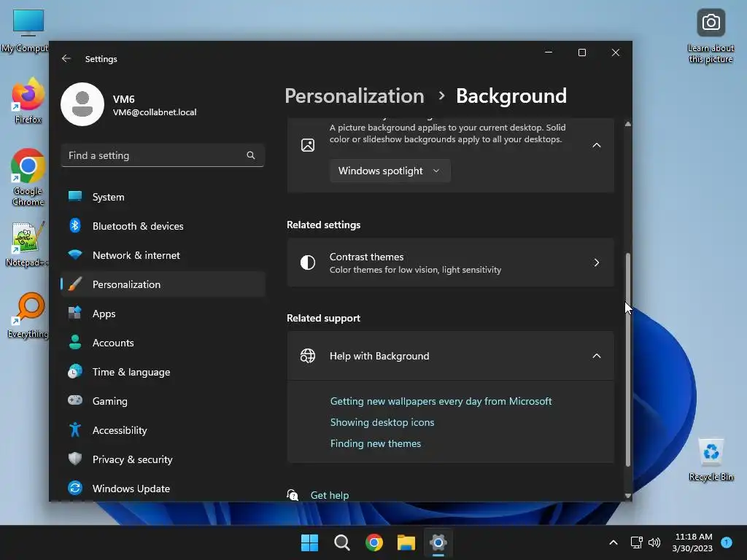Click VM6@collabnet.local account email
This screenshot has width=747, height=560.
point(155,112)
